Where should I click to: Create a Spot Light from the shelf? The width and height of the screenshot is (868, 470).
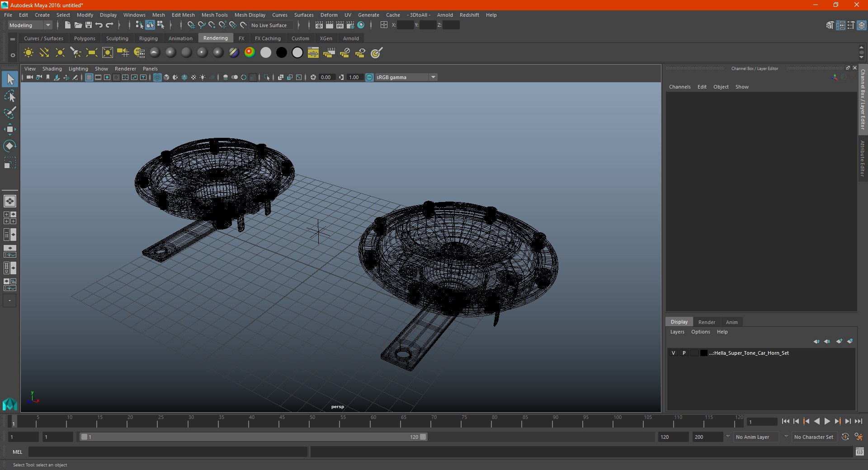(75, 53)
